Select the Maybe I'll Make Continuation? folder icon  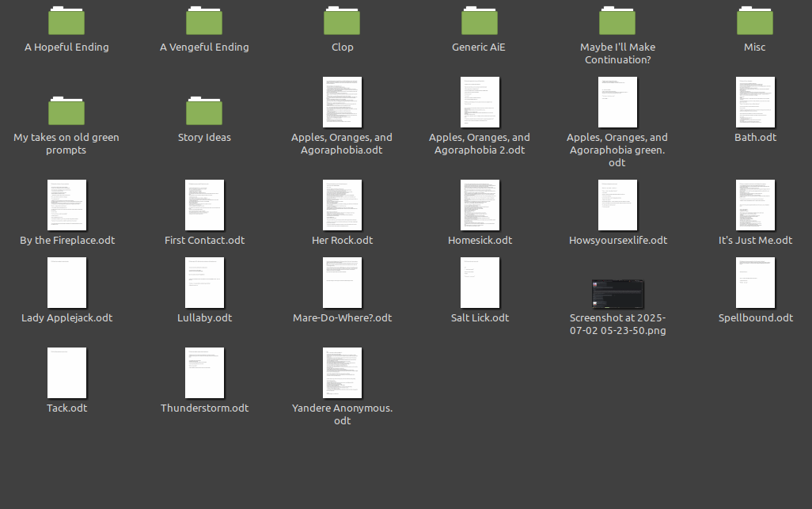coord(617,21)
